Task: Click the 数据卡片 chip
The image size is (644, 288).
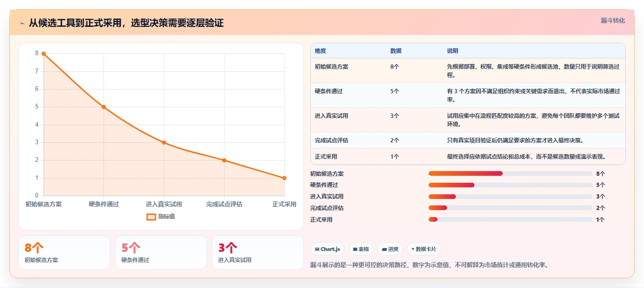Action: tap(424, 249)
